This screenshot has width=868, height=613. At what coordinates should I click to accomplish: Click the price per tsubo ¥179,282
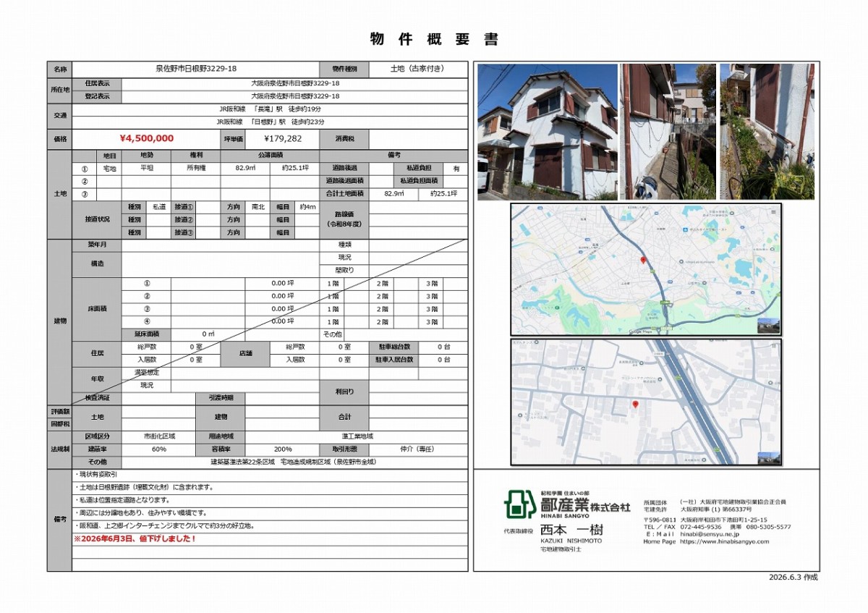pyautogui.click(x=283, y=138)
